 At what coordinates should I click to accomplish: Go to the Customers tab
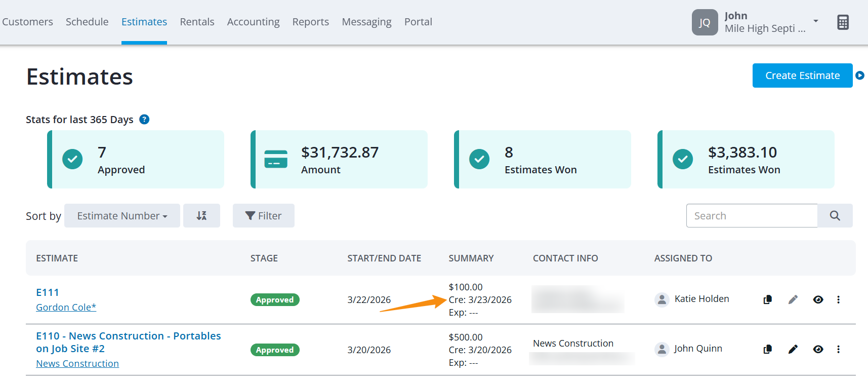27,22
